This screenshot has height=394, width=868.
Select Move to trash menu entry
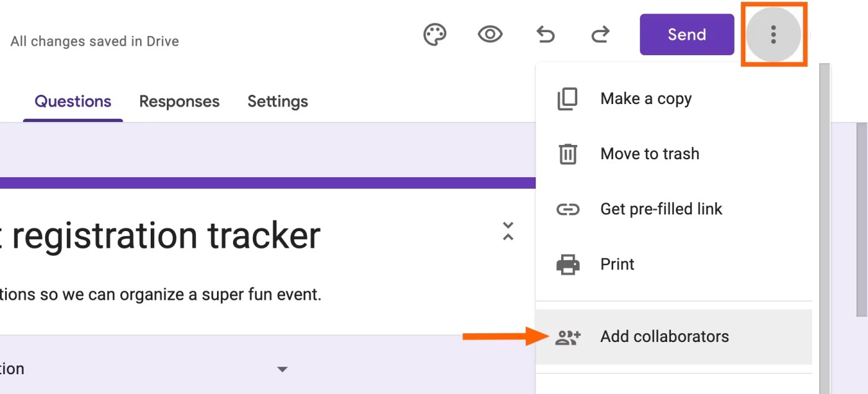[x=674, y=154]
